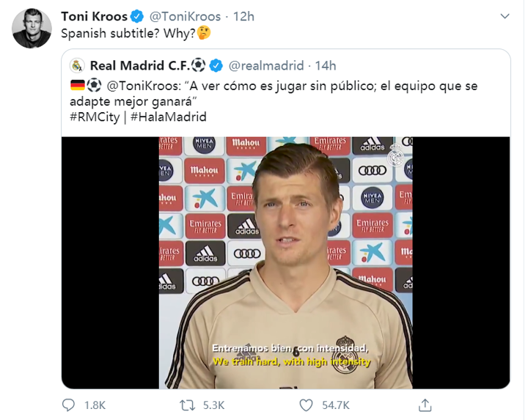Like the tweet with heart icon

pos(307,405)
